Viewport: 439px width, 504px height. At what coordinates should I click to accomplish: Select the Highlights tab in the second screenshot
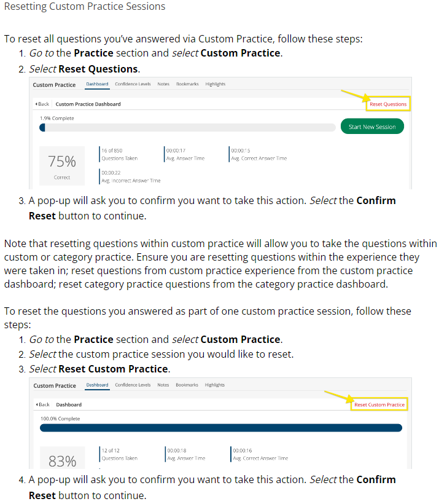pos(215,385)
